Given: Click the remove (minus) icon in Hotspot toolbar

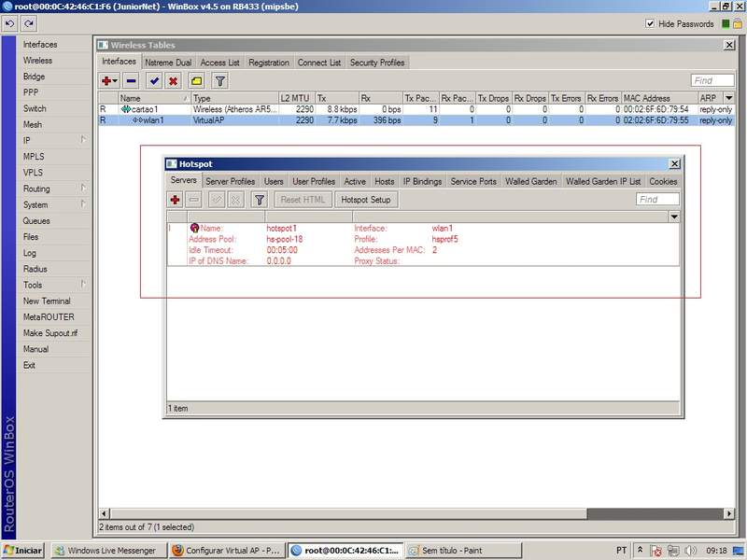Looking at the screenshot, I should tap(193, 200).
